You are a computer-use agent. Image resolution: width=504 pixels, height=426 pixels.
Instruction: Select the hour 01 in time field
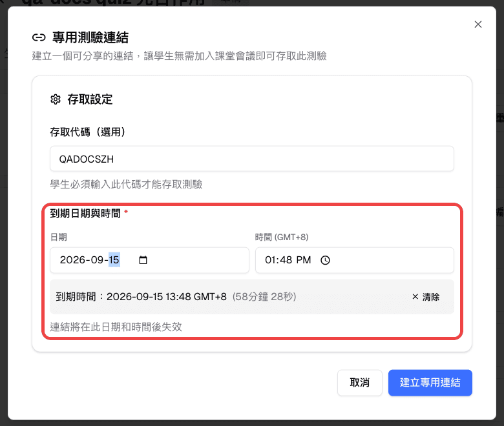(271, 259)
